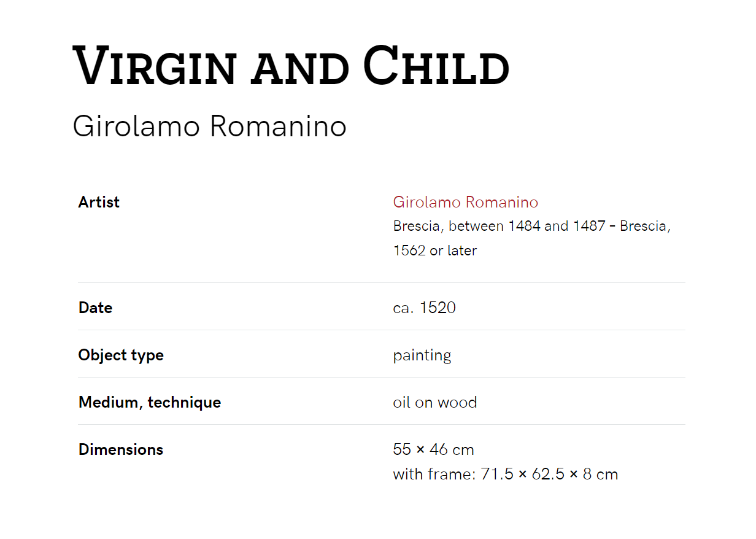Click the Virgin and Child page title
Viewport: 756px width, 539px height.
pyautogui.click(x=291, y=66)
